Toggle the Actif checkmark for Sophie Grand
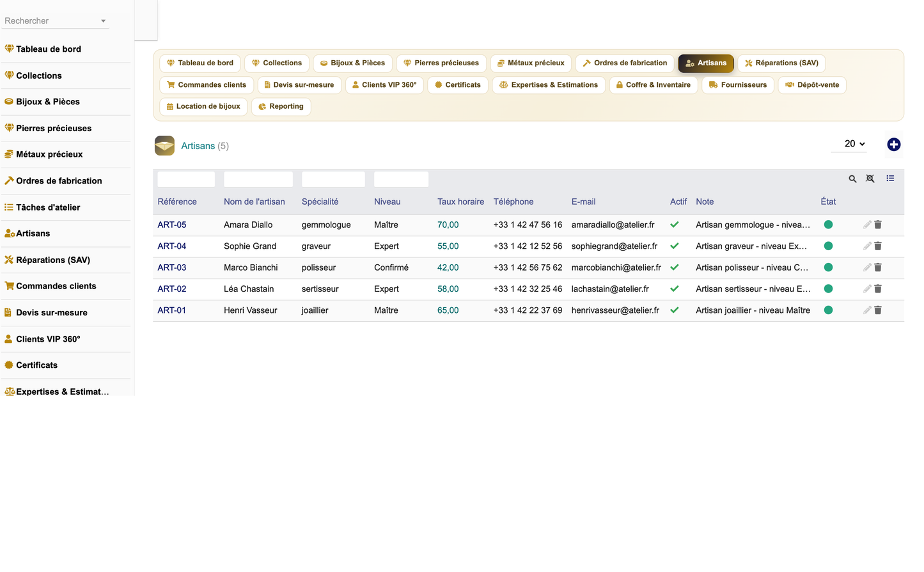Screen dimensions: 924x572 pos(674,246)
